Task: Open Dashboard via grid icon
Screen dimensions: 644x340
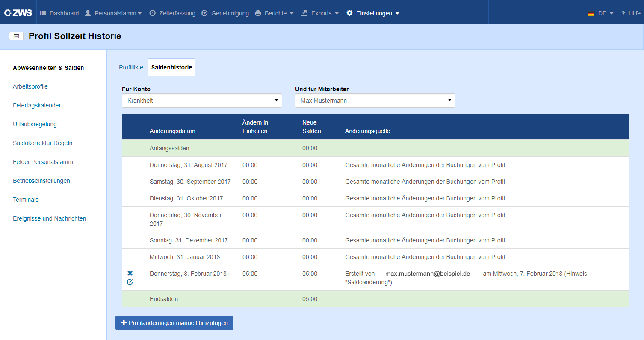Action: click(43, 13)
